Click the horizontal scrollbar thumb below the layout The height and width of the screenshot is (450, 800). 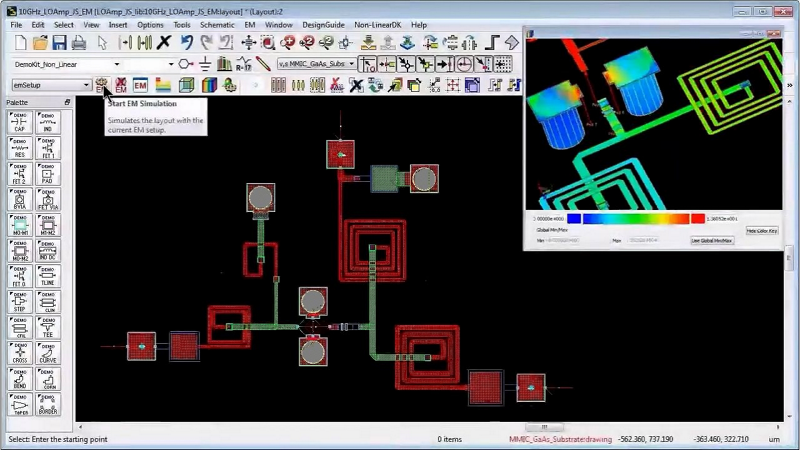coord(544,427)
